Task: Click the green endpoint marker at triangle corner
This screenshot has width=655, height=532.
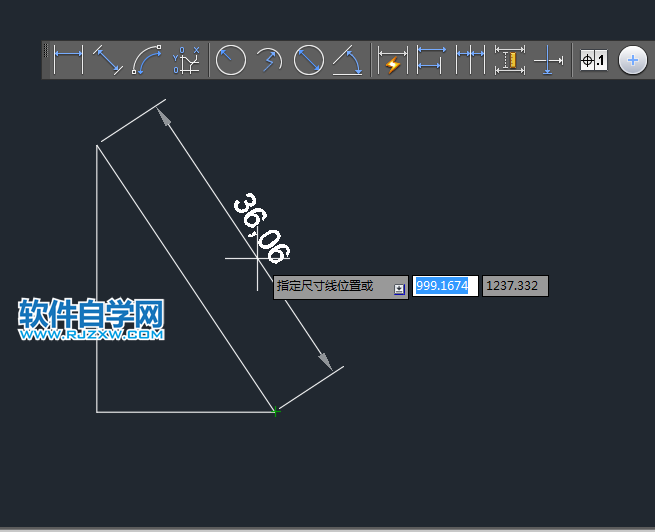Action: (276, 412)
